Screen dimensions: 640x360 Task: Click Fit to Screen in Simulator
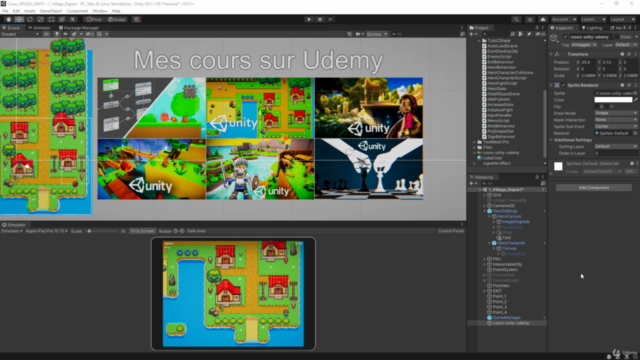point(142,231)
